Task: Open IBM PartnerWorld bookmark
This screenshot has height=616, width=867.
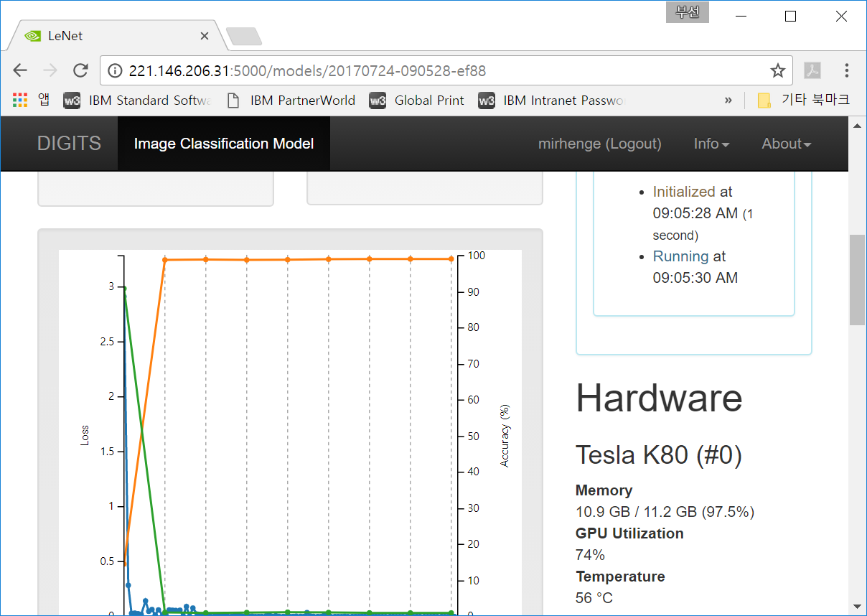Action: tap(291, 101)
